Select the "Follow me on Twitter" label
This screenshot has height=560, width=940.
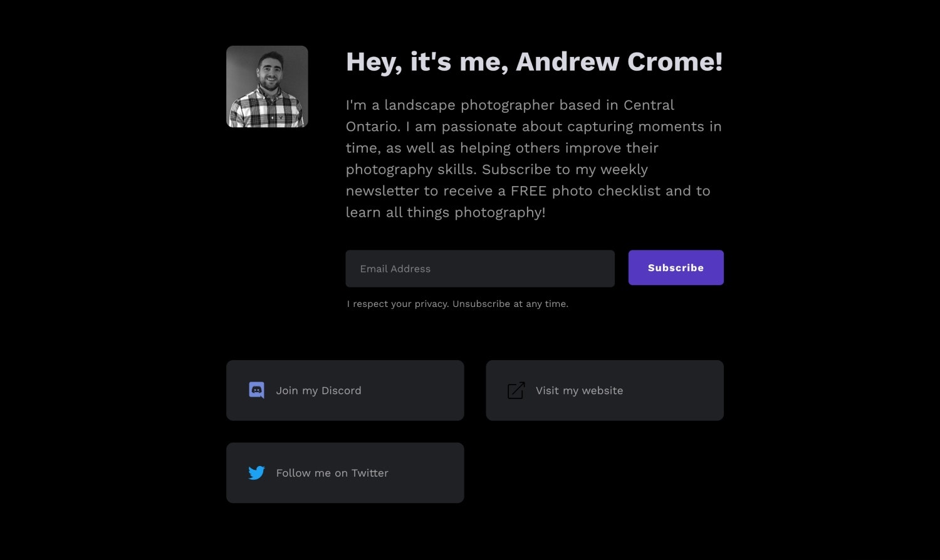pos(332,473)
